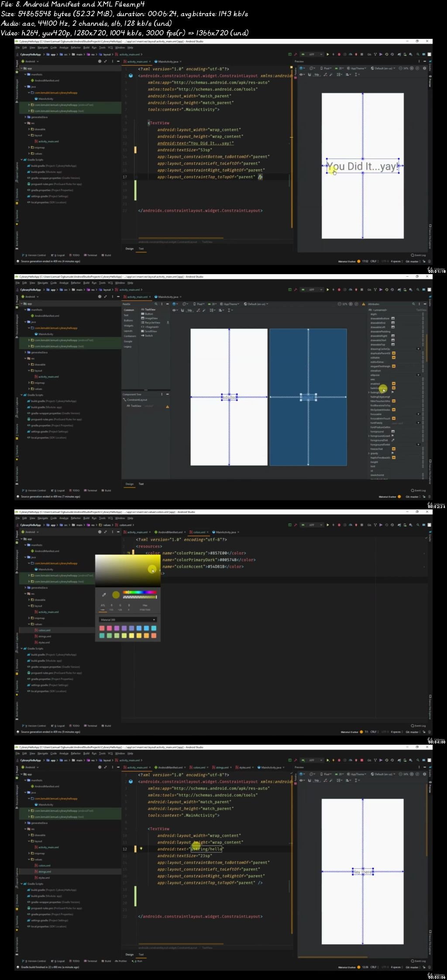
Task: Expand the gravity attribute row
Action: click(369, 453)
